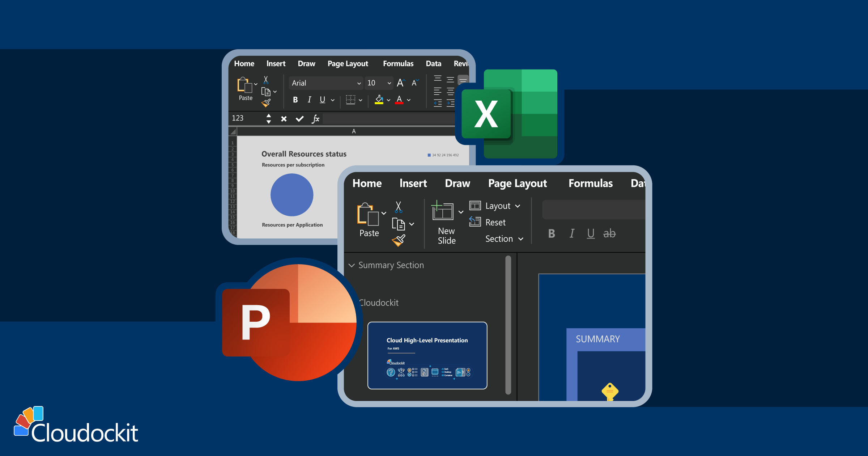Expand the New Slide dropdown arrow

(461, 212)
